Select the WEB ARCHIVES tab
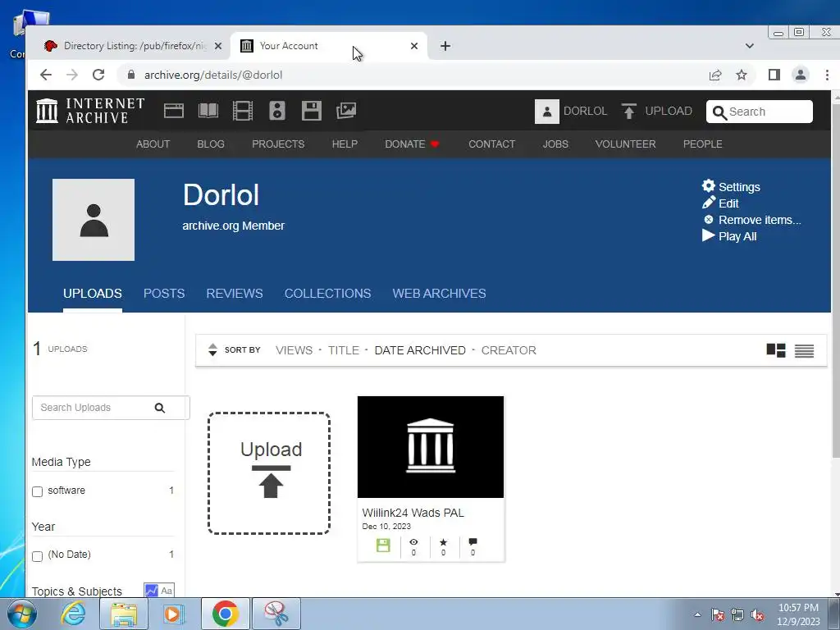This screenshot has height=630, width=840. [440, 294]
